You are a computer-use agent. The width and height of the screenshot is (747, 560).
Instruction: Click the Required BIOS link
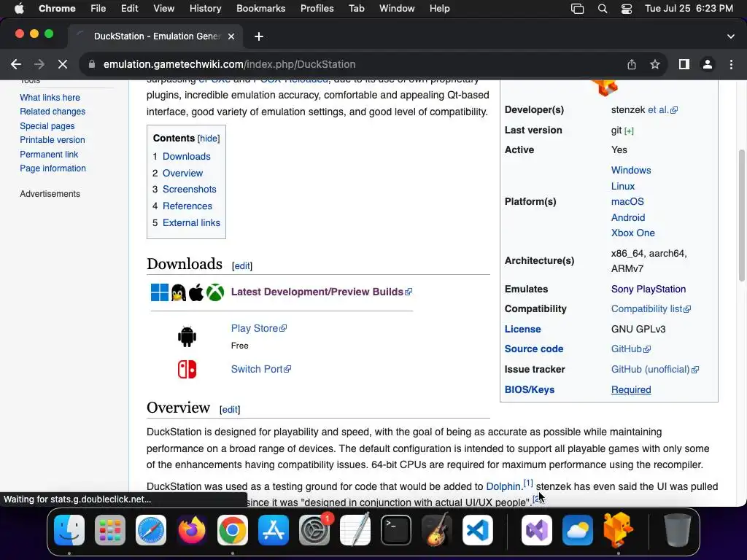coord(631,389)
